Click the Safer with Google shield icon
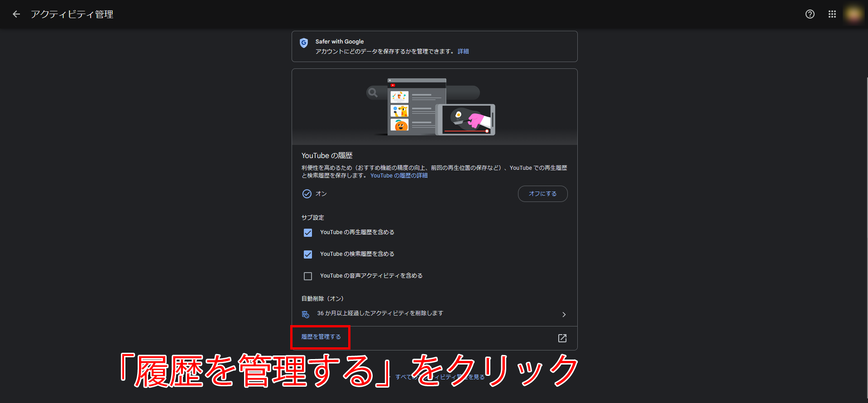 tap(304, 43)
